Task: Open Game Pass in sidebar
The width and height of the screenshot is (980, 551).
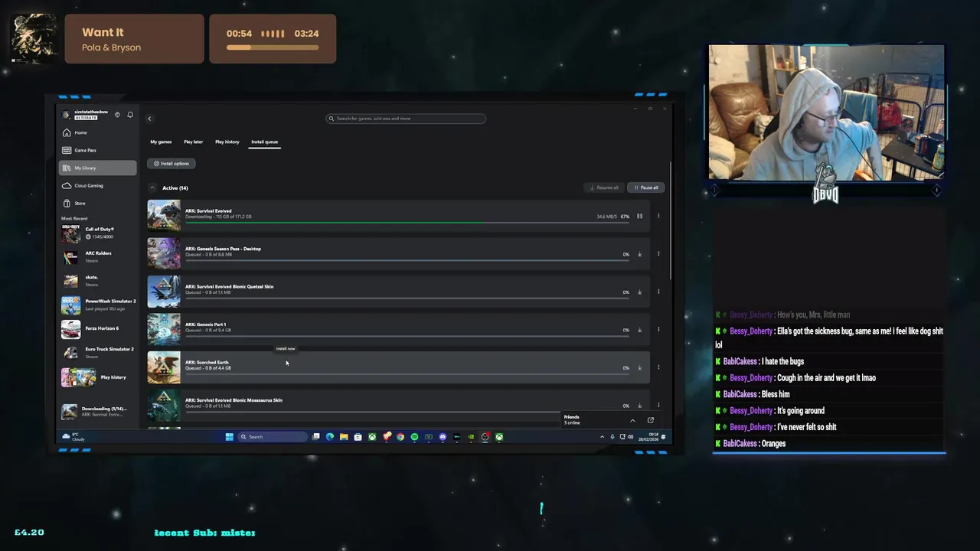Action: tap(98, 150)
